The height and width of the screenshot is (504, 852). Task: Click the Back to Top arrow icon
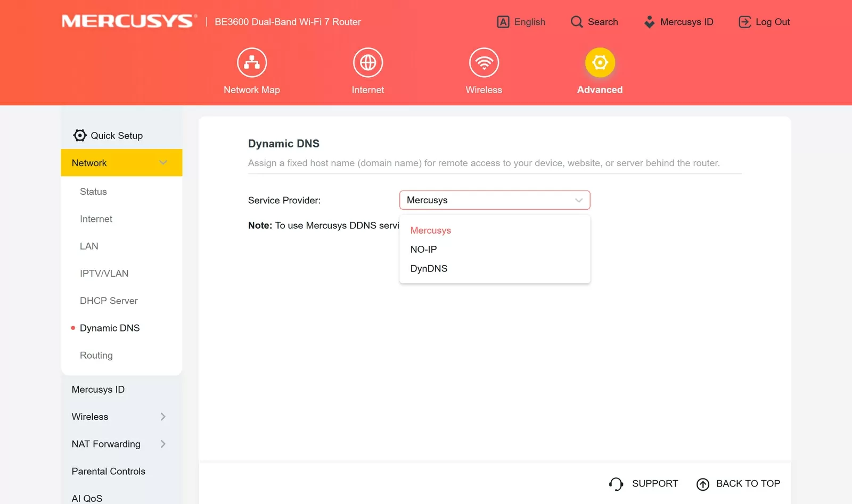click(703, 484)
